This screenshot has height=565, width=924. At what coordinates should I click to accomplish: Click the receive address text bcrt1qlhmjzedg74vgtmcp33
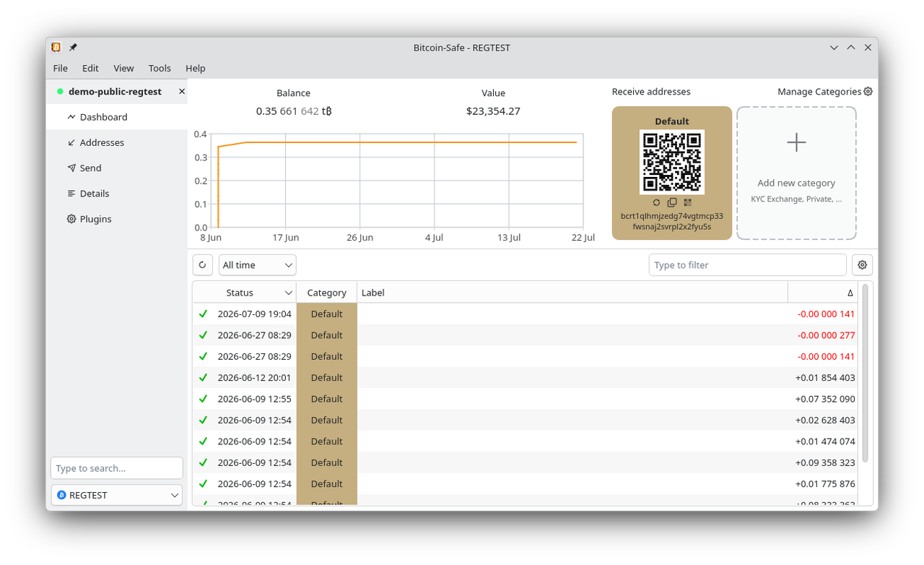click(672, 216)
